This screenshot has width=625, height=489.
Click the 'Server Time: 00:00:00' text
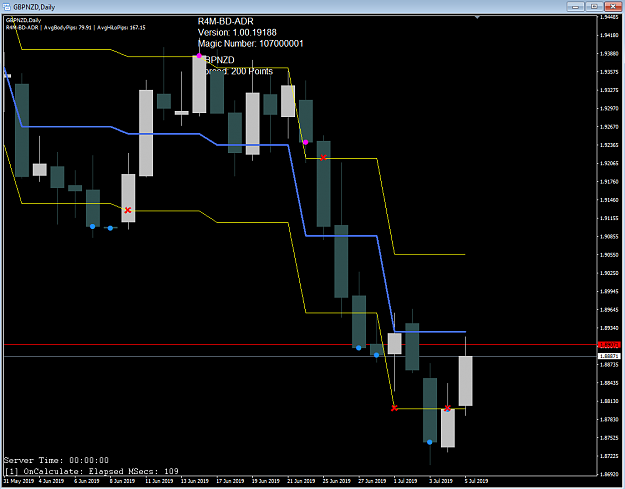[x=56, y=460]
